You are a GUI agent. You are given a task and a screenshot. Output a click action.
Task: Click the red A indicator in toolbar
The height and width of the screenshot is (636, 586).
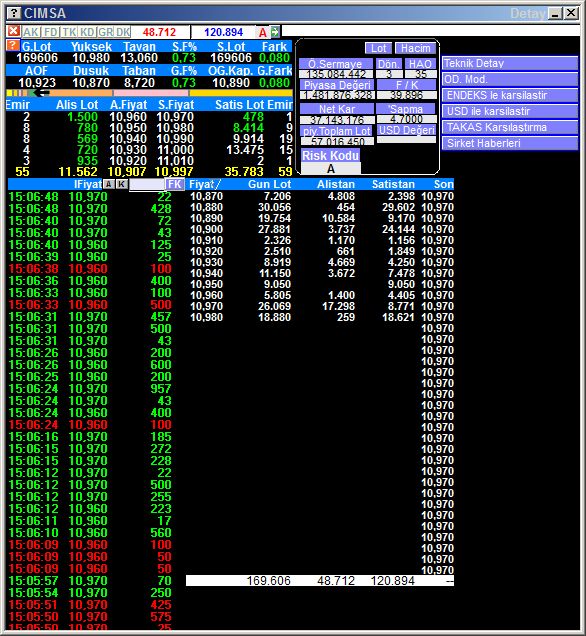[x=263, y=32]
